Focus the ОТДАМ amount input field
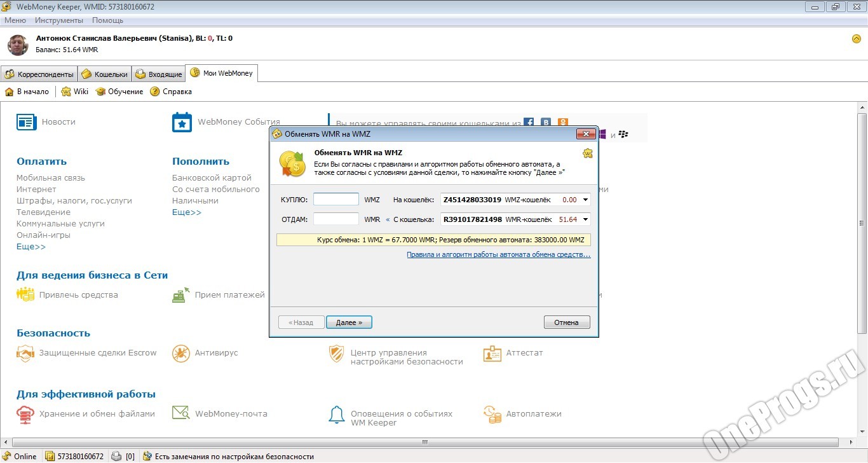Viewport: 868px width, 463px height. (x=336, y=219)
